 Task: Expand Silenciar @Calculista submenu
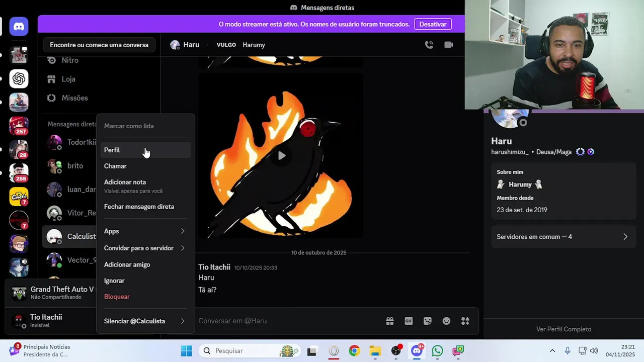click(x=144, y=321)
